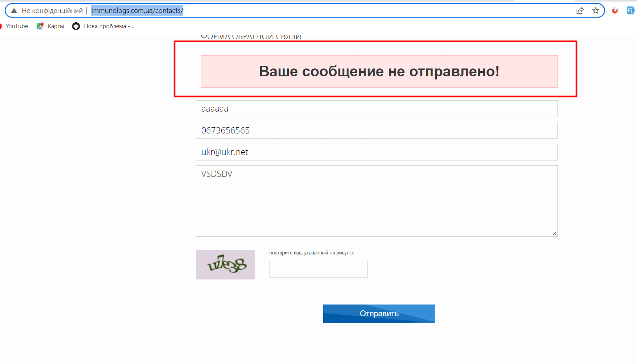This screenshot has height=364, width=637.
Task: Click the captcha image
Action: coord(225,265)
